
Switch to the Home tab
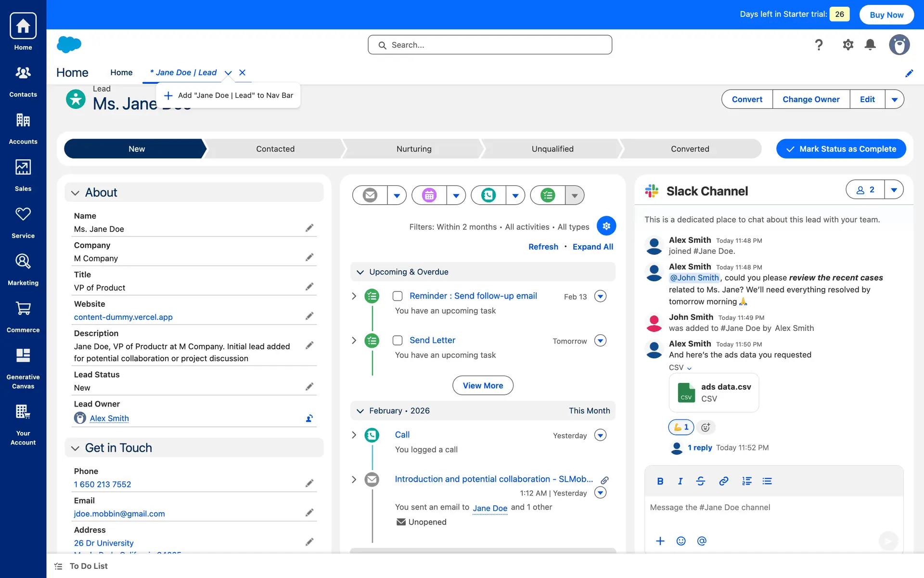(x=121, y=72)
